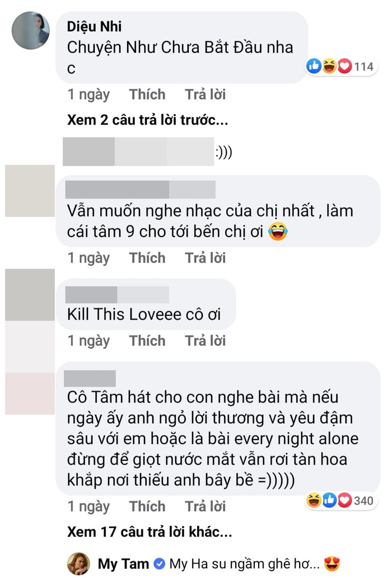Viewport: 392px width, 578px height.
Task: Open Diệu Nhi's profile avatar
Action: (31, 30)
